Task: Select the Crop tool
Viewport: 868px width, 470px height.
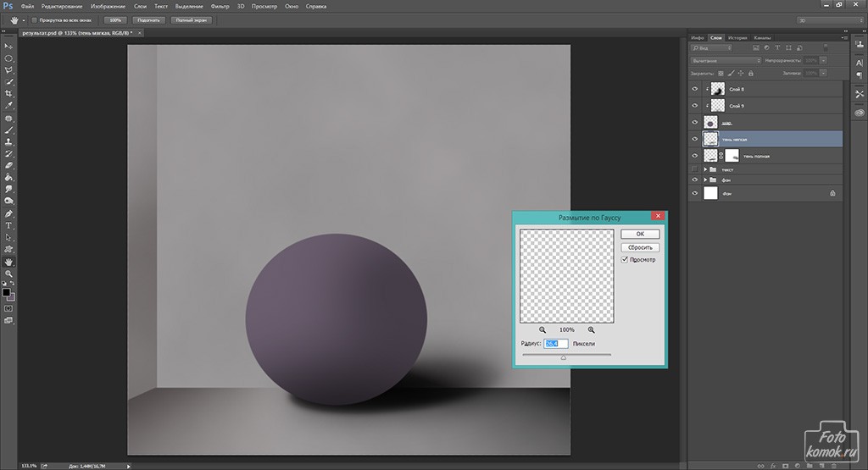Action: pos(8,93)
